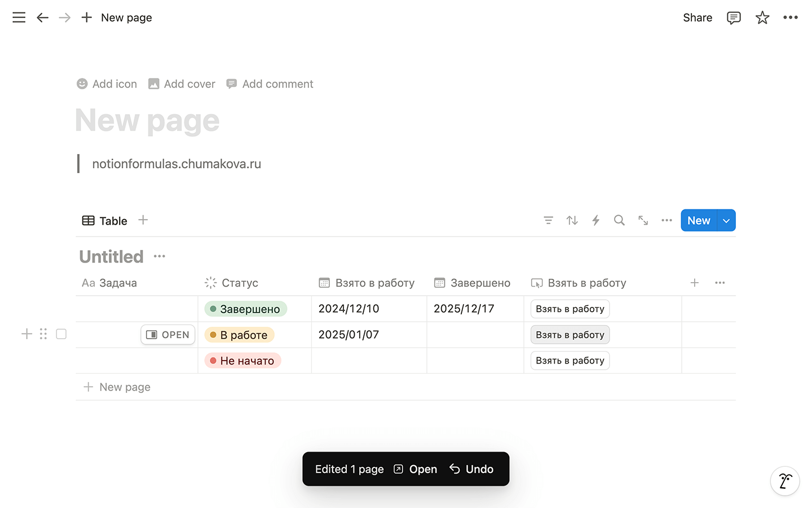Click + New page at table bottom
Viewport: 812px width, 508px height.
click(117, 387)
